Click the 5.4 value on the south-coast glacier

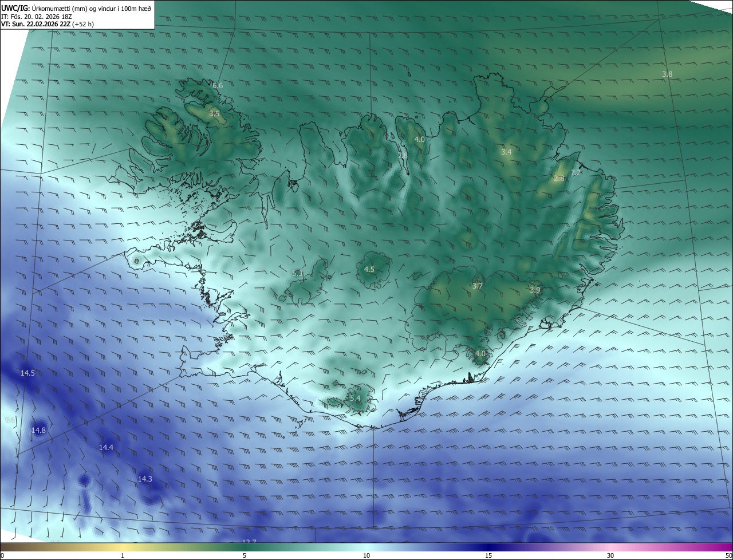click(x=355, y=398)
